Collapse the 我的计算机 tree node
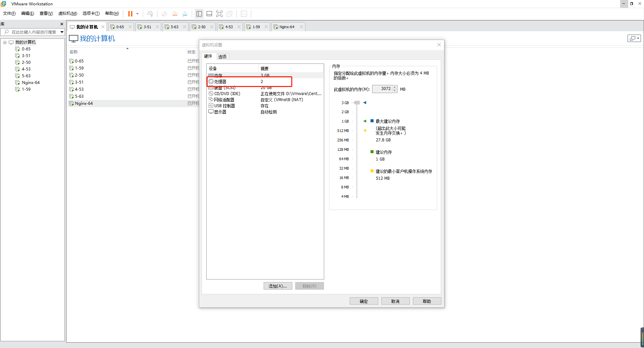This screenshot has width=644, height=348. click(x=5, y=42)
